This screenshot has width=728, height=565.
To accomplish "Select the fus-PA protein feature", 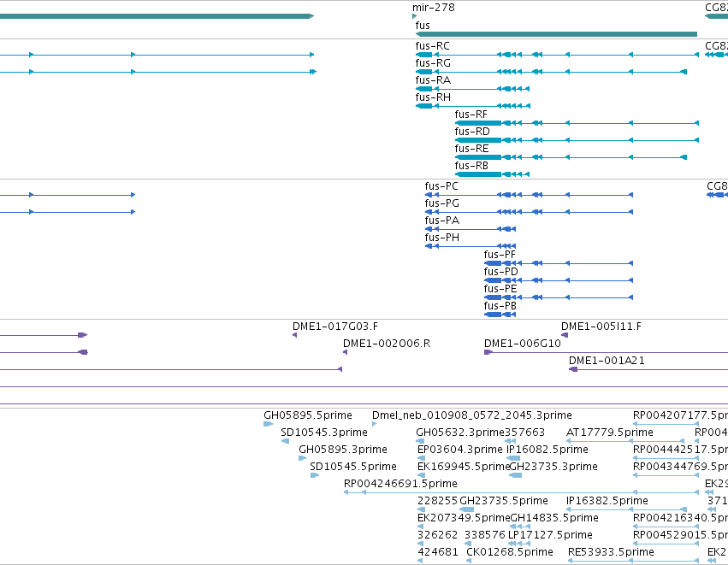I will click(x=471, y=229).
